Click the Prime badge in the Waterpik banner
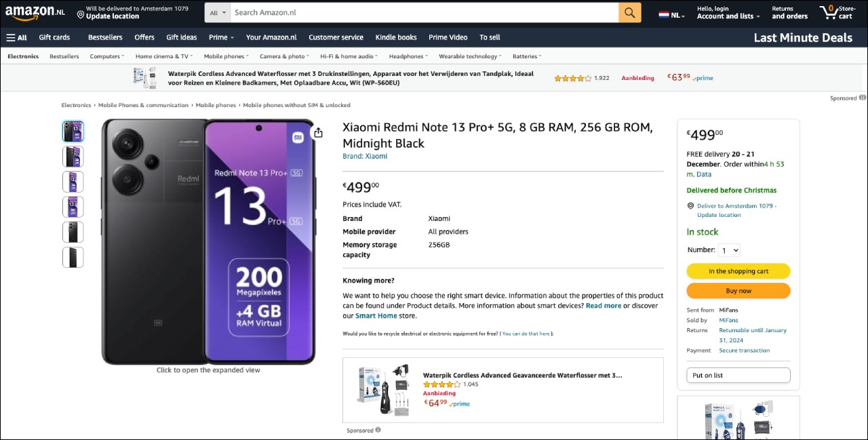The image size is (868, 440). tap(703, 78)
